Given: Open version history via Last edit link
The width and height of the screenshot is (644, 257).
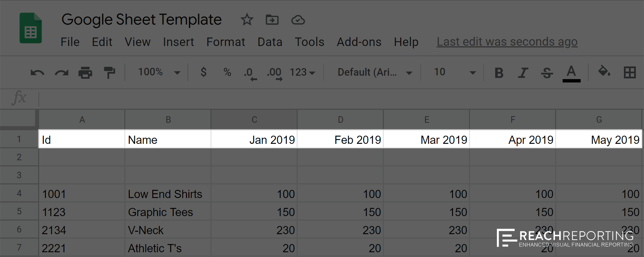Looking at the screenshot, I should (507, 42).
